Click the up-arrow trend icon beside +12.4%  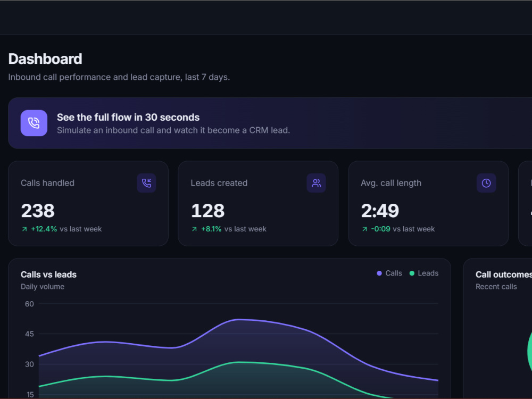pyautogui.click(x=24, y=229)
